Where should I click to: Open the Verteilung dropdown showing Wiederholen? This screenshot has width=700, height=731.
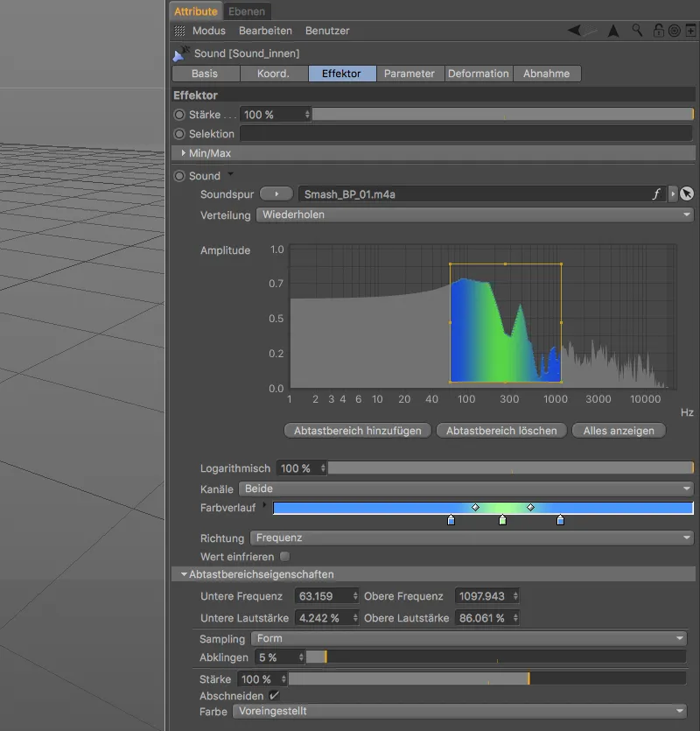[475, 214]
